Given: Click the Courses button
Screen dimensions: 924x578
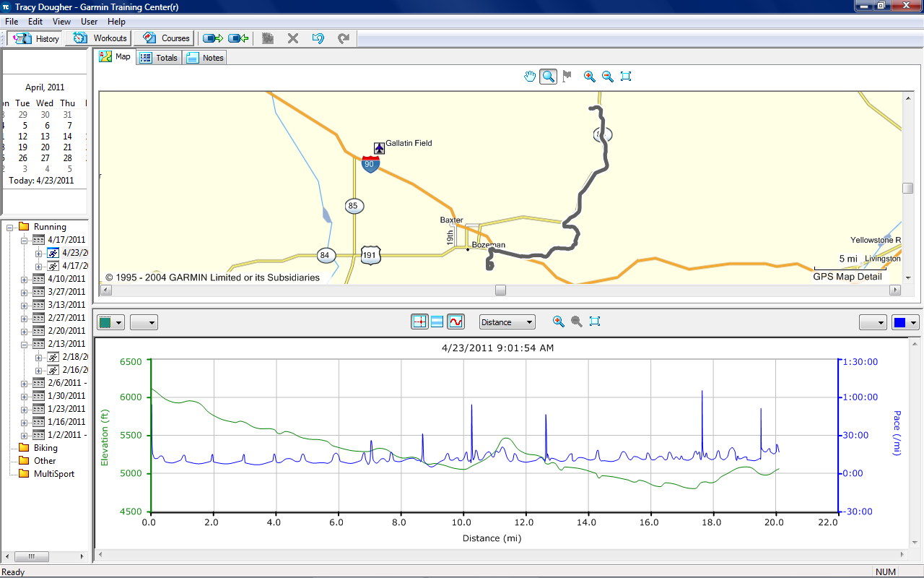Looking at the screenshot, I should [x=165, y=38].
